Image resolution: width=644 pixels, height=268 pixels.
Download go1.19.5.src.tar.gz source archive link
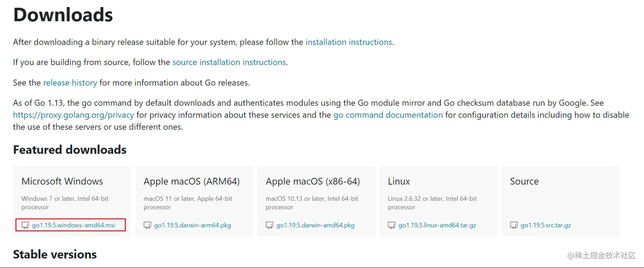click(546, 225)
